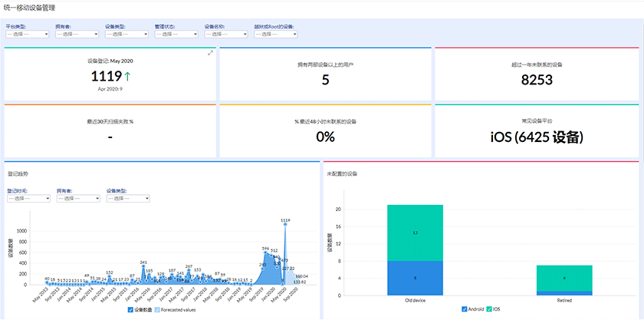Open the 登记时间 dropdown in the trend chart

tap(28, 198)
